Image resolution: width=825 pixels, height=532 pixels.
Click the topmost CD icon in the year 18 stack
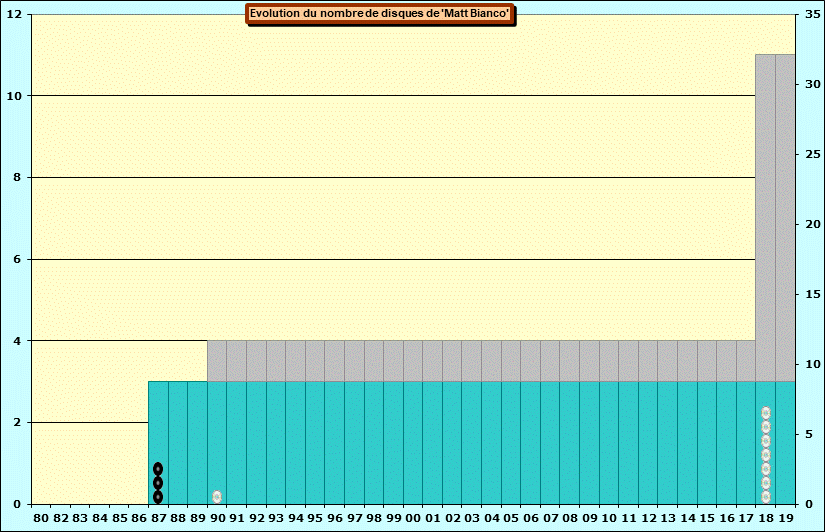point(766,413)
